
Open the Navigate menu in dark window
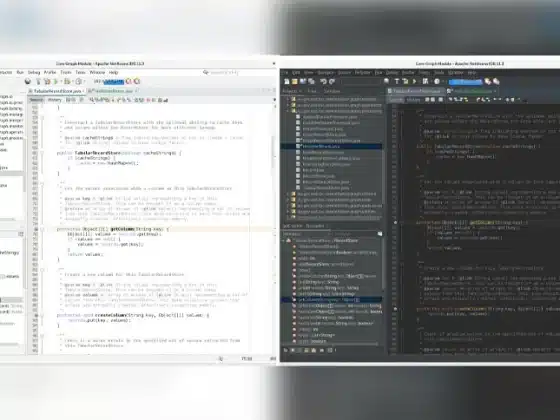tap(325, 72)
